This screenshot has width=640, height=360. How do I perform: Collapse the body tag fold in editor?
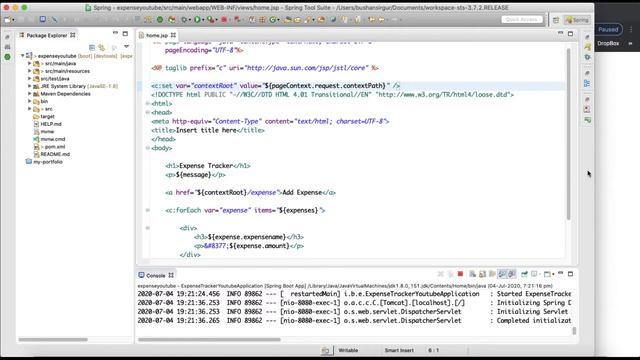148,148
